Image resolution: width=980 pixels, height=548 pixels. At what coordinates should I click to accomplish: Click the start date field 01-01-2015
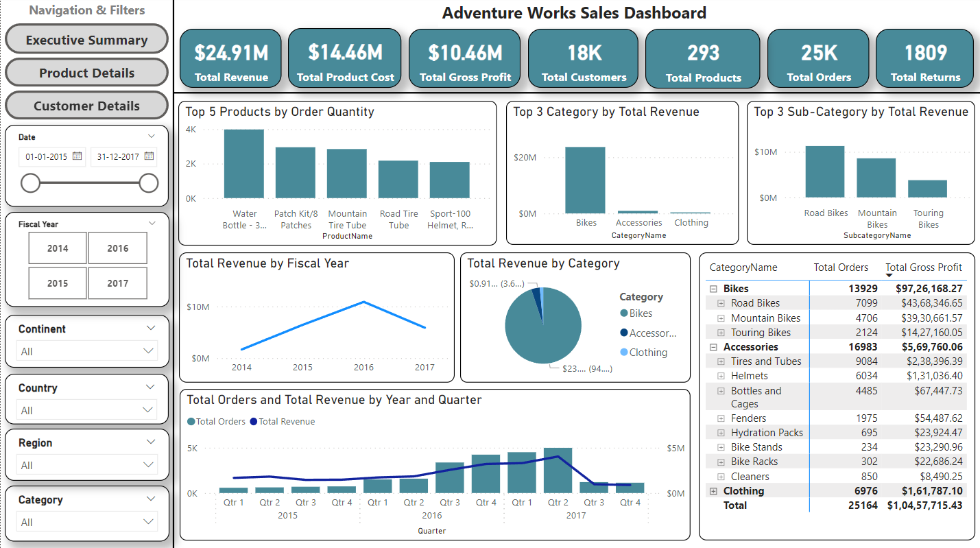46,156
